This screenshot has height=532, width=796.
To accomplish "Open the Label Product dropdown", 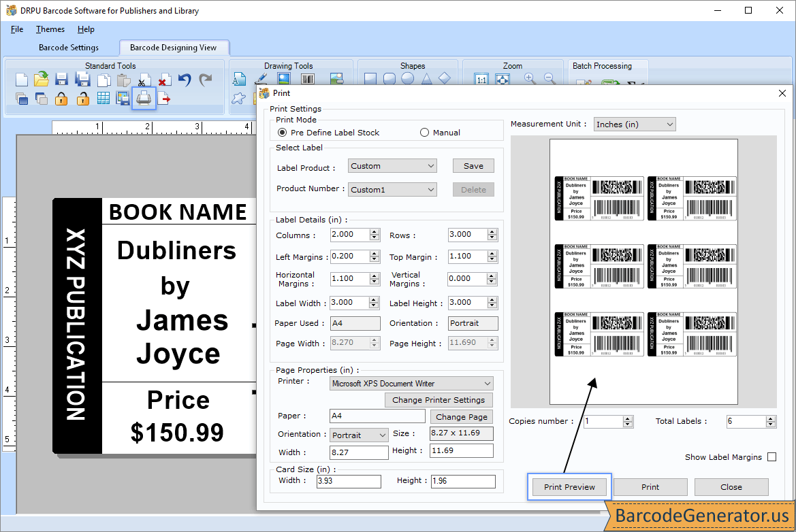I will tap(392, 166).
